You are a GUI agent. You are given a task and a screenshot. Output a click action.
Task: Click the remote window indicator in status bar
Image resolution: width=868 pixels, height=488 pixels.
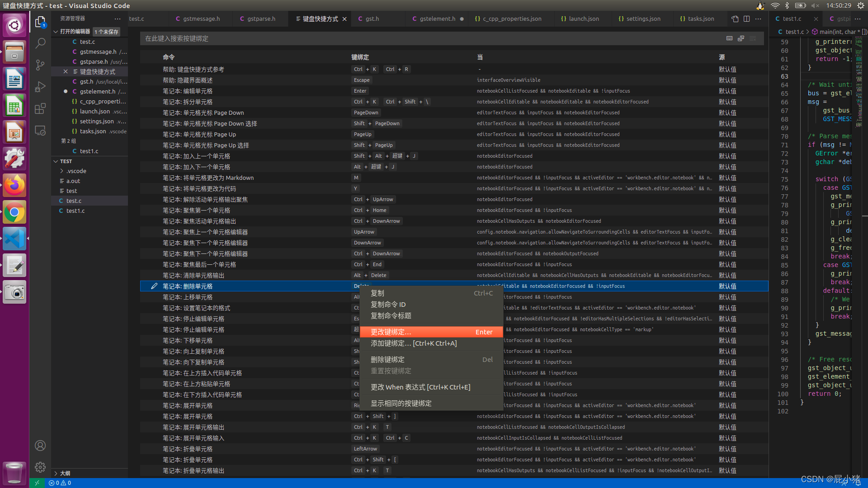[37, 483]
